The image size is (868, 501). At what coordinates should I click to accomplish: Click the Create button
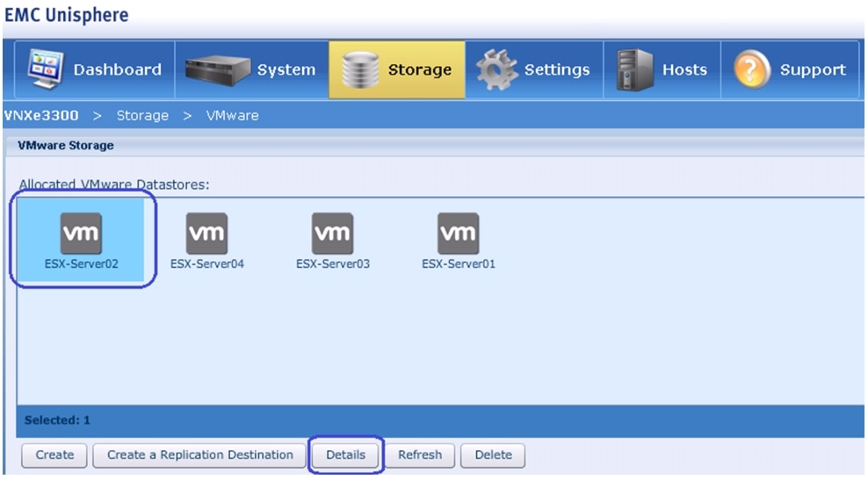coord(54,455)
